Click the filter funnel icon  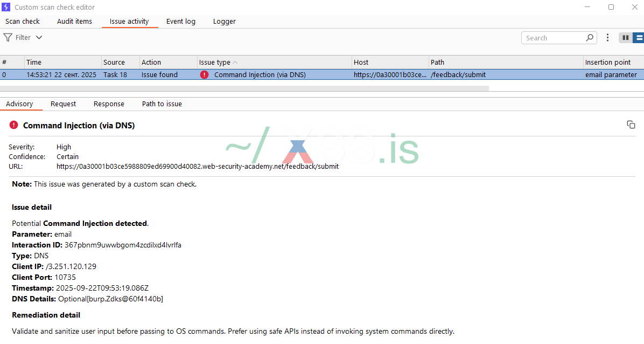point(8,37)
